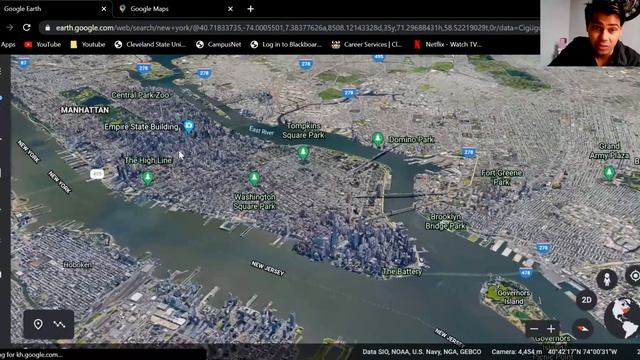Click the Central Park Zoo label
640x360 pixels.
point(140,95)
